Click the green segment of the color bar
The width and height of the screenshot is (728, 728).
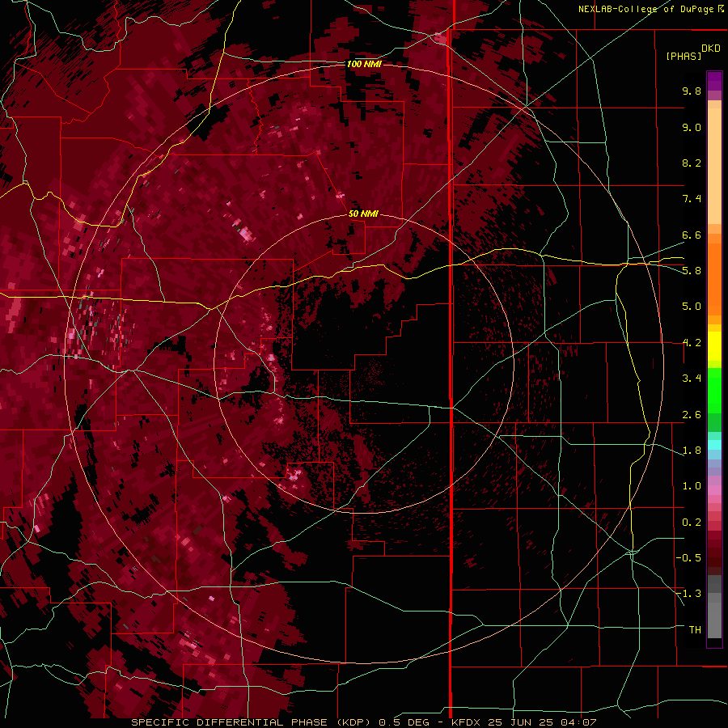[x=714, y=392]
